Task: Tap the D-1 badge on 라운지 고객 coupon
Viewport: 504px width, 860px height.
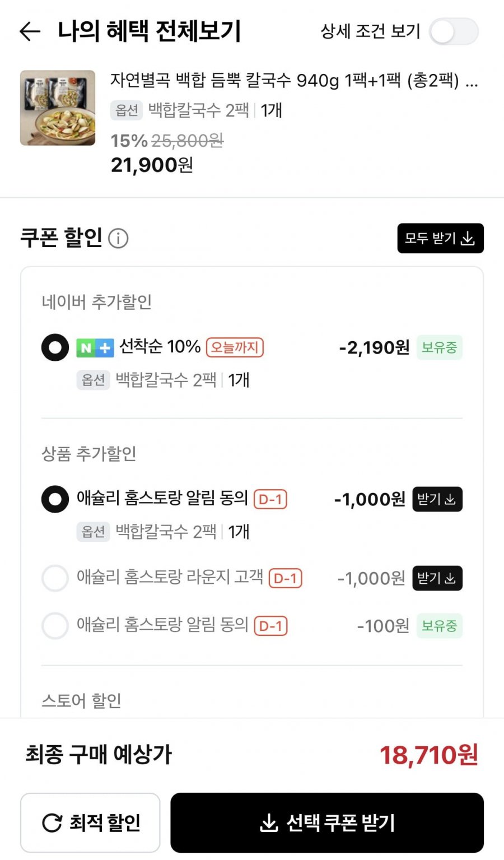Action: pyautogui.click(x=285, y=578)
